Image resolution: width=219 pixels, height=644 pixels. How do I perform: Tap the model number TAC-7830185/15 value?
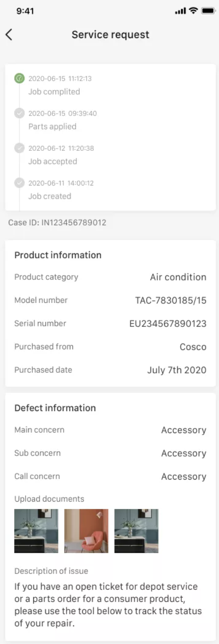pyautogui.click(x=171, y=300)
